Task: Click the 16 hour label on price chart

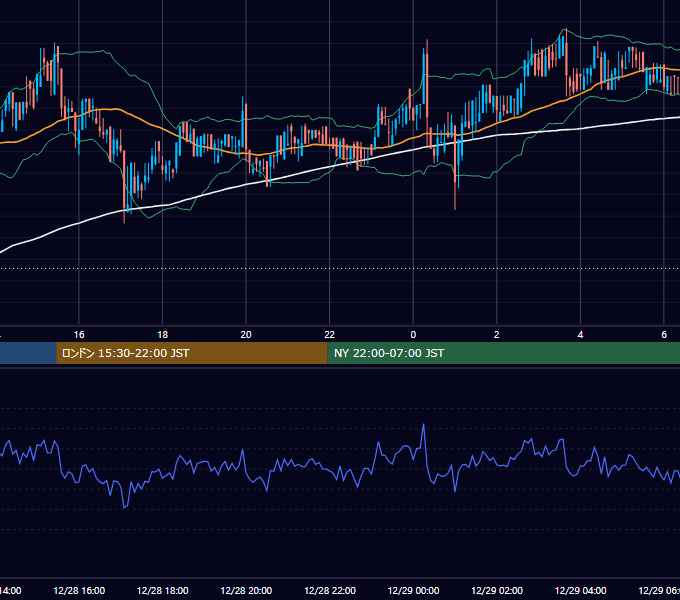Action: click(x=79, y=335)
